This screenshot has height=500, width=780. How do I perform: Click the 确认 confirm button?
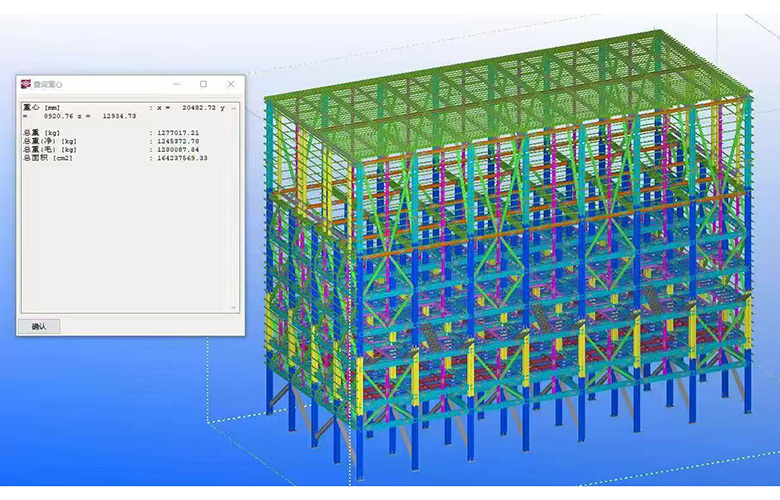click(39, 326)
